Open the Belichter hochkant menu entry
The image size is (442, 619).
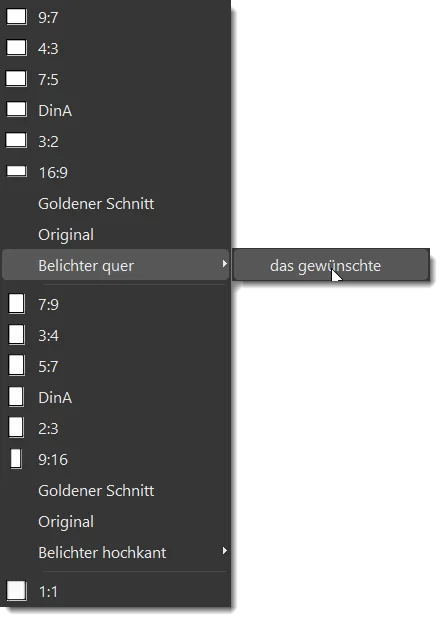115,553
